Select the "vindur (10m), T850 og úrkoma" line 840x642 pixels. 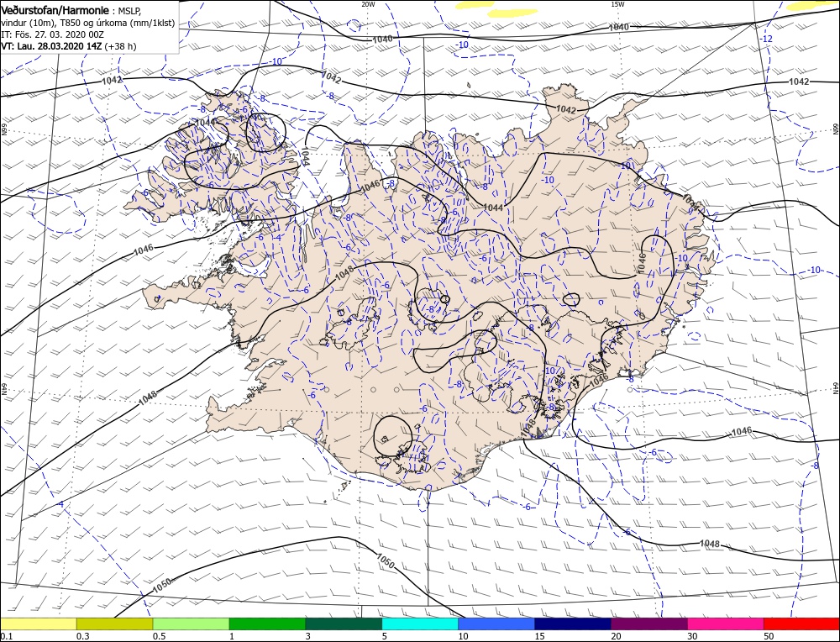click(88, 22)
